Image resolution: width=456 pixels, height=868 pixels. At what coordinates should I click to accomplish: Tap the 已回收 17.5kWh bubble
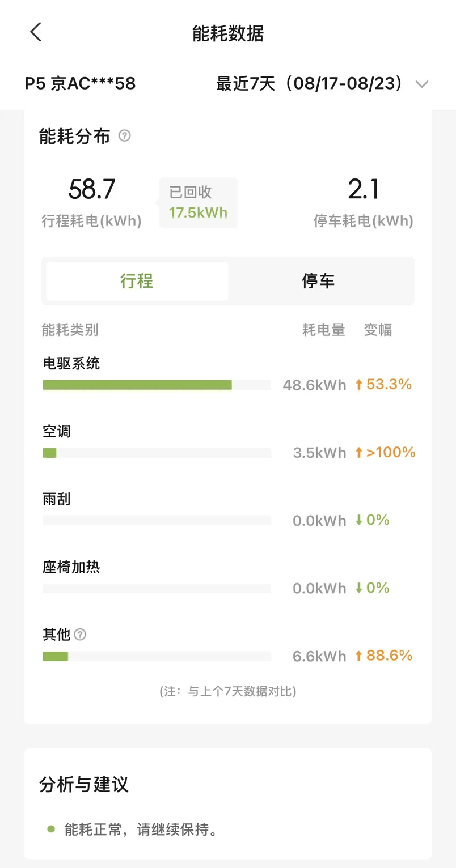197,203
